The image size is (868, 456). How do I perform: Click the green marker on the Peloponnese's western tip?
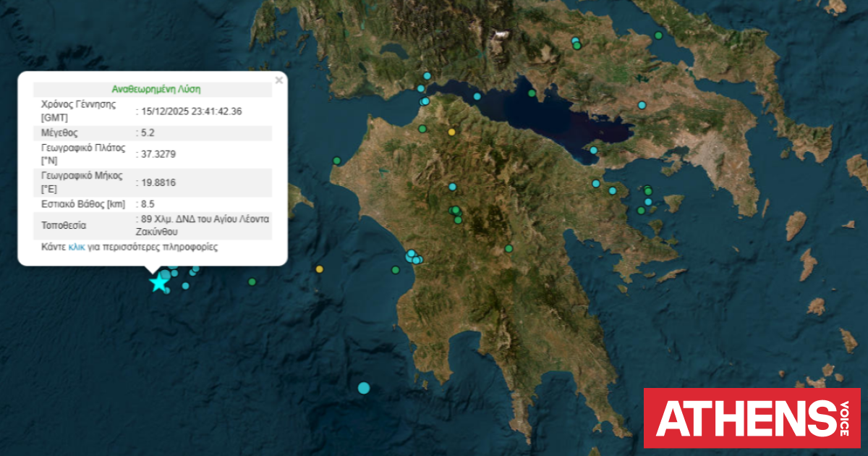coord(336,161)
